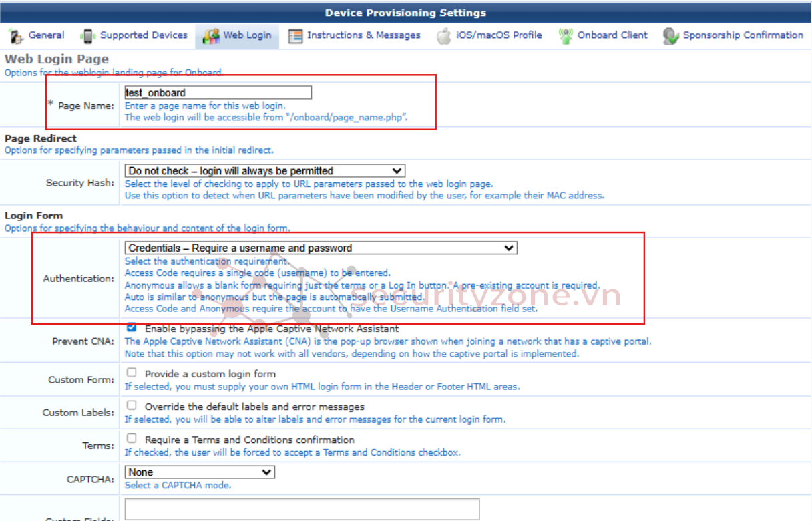The image size is (812, 521).
Task: Click the Supported Devices phone icon
Action: [x=87, y=36]
